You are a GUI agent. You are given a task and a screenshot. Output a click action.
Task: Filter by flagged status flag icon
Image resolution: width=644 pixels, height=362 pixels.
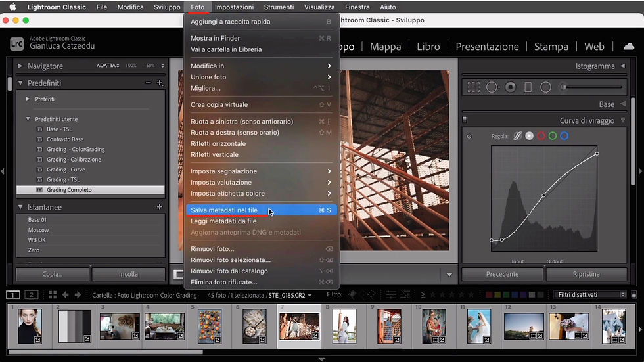click(x=352, y=294)
